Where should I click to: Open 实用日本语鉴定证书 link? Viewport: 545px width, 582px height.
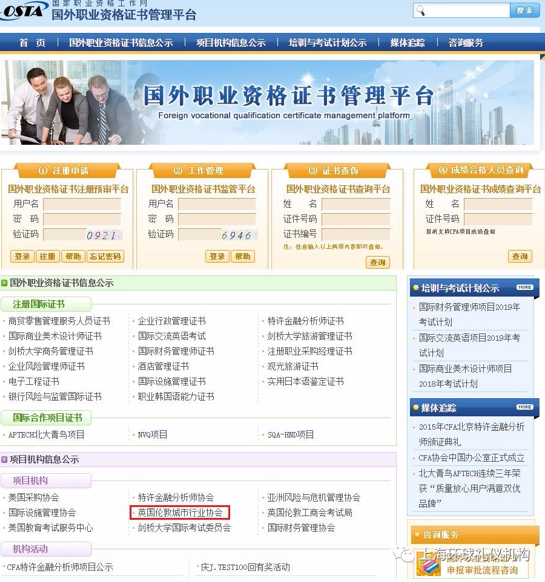(306, 382)
